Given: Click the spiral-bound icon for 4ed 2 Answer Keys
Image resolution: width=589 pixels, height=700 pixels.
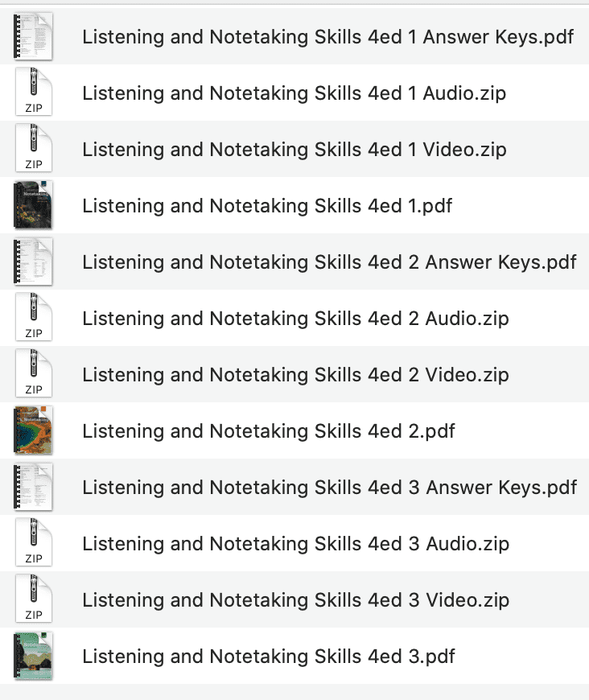Looking at the screenshot, I should 33,261.
